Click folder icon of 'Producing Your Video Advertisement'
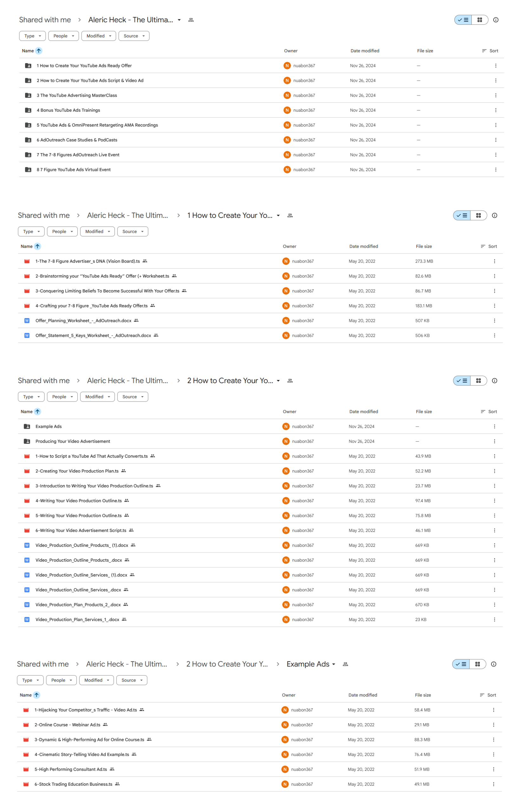 pos(27,441)
